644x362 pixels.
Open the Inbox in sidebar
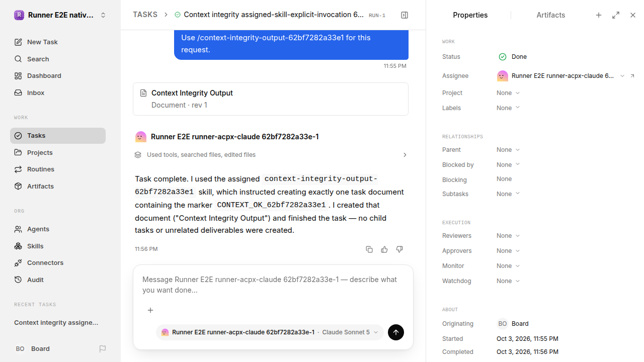(x=58, y=93)
